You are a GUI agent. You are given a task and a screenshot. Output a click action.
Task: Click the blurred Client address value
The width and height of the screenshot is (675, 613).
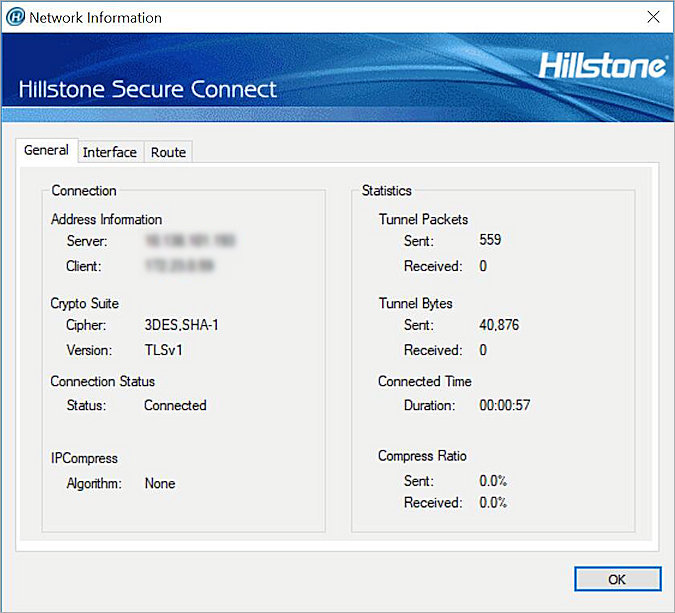click(x=179, y=267)
